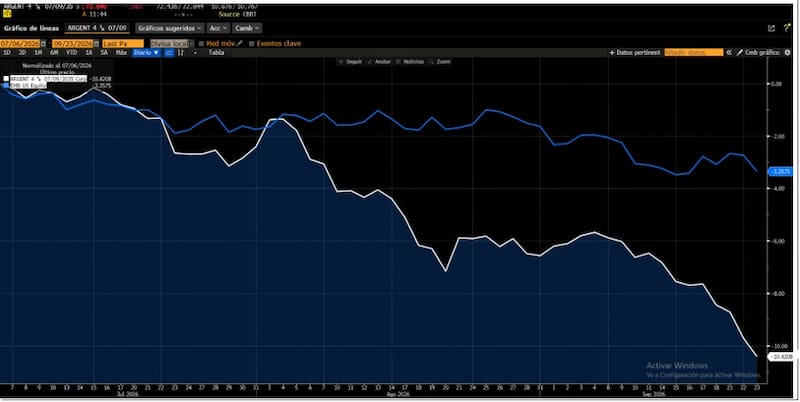Click the pencil icon beside Cmb gráfico
The height and width of the screenshot is (402, 800).
(739, 53)
